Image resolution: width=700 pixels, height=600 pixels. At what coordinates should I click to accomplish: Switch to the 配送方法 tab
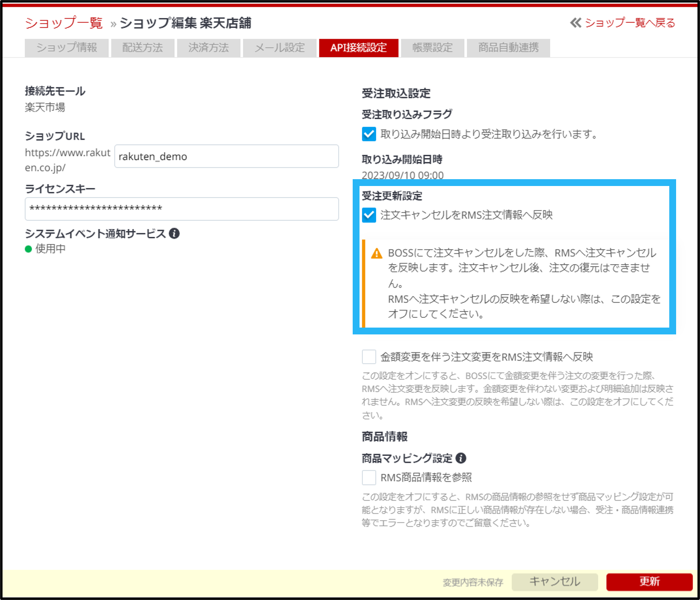[143, 48]
